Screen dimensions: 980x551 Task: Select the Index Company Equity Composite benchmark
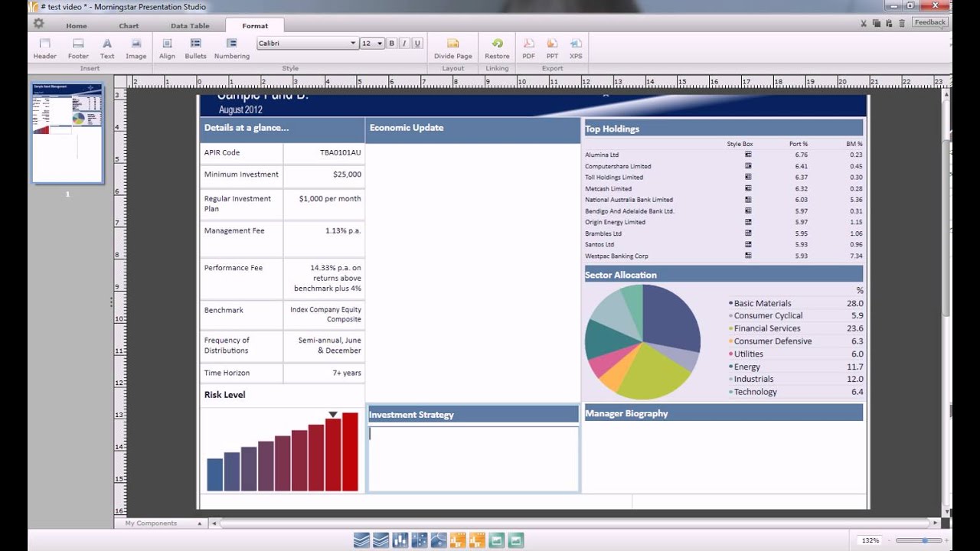coord(324,315)
